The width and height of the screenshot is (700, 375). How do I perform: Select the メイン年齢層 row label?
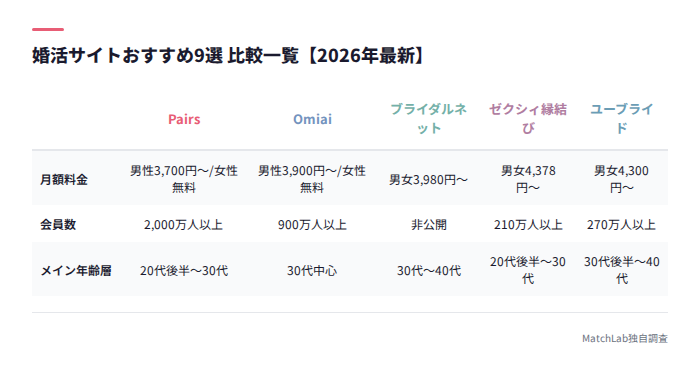click(76, 271)
